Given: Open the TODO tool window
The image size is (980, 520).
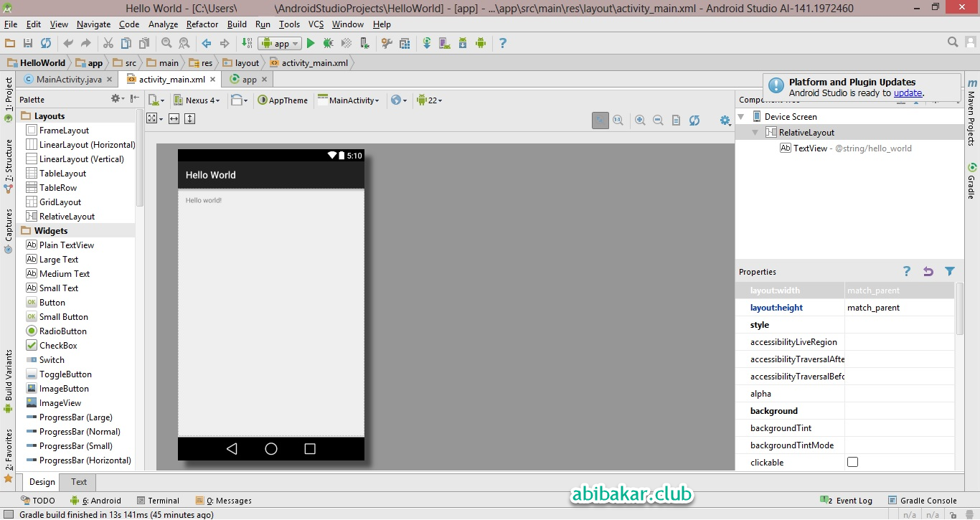Looking at the screenshot, I should 38,501.
